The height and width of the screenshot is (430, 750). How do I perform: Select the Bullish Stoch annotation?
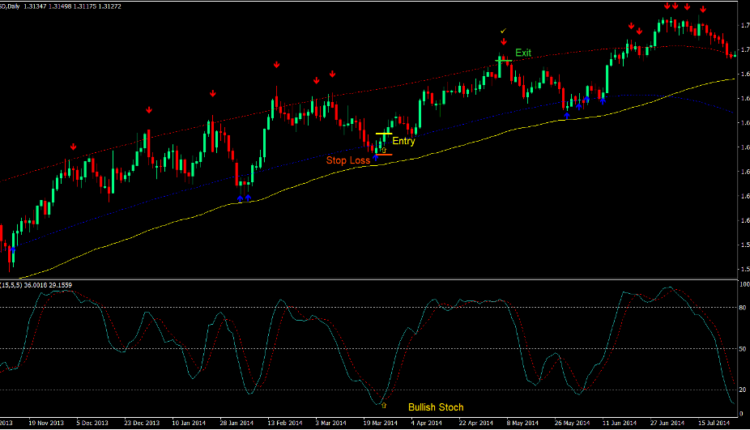coord(436,408)
